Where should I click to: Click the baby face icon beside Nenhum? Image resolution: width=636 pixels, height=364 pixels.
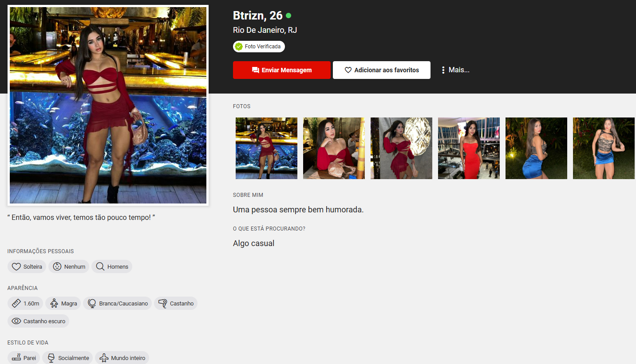tap(57, 266)
